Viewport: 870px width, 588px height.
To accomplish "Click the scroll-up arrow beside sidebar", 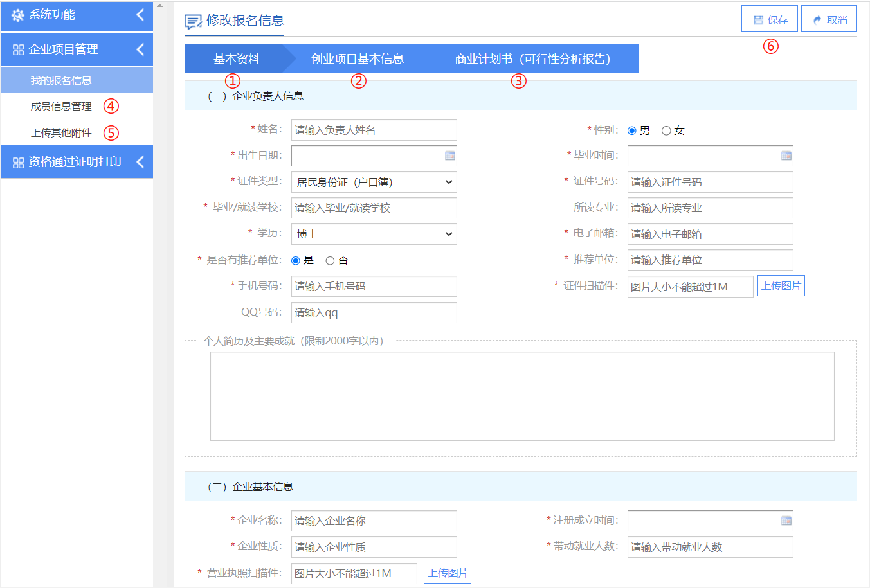I will point(160,5).
